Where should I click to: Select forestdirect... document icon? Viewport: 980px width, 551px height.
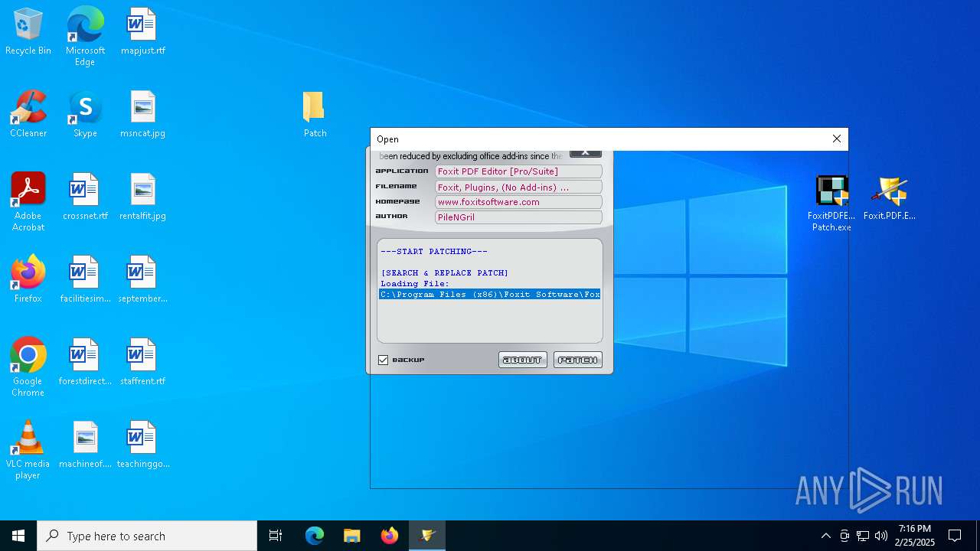pos(85,362)
